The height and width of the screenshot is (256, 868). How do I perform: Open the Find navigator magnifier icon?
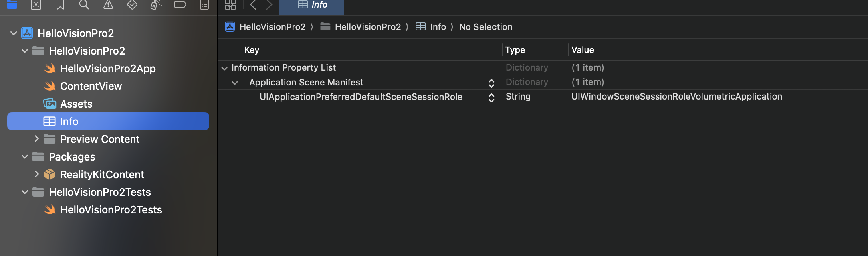84,5
